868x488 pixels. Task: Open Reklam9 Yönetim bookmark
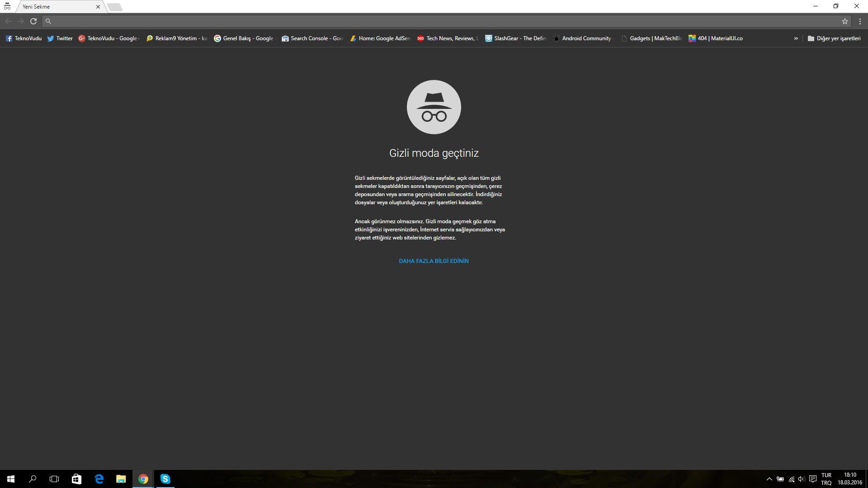177,38
